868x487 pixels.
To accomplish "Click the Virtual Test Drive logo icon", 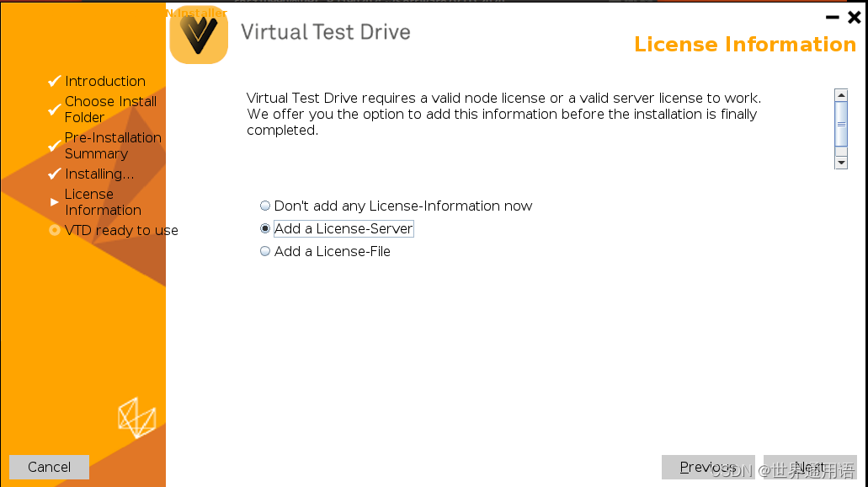I will 199,36.
